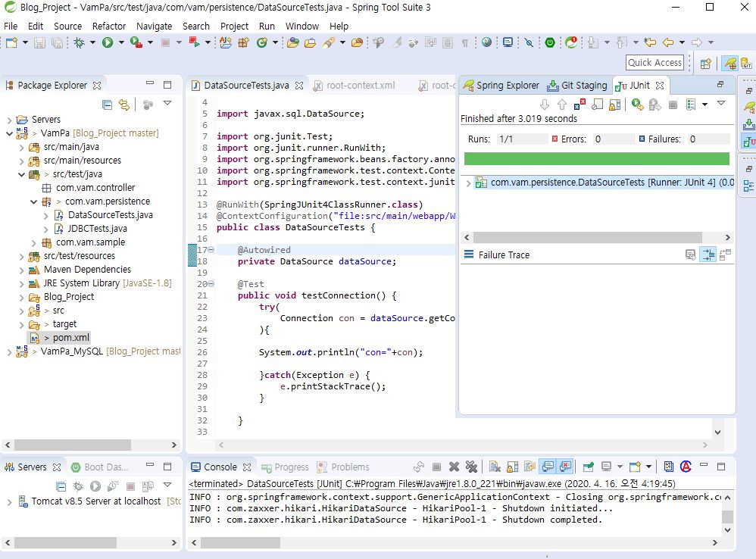
Task: Click the New wizard toolbar icon
Action: (11, 43)
